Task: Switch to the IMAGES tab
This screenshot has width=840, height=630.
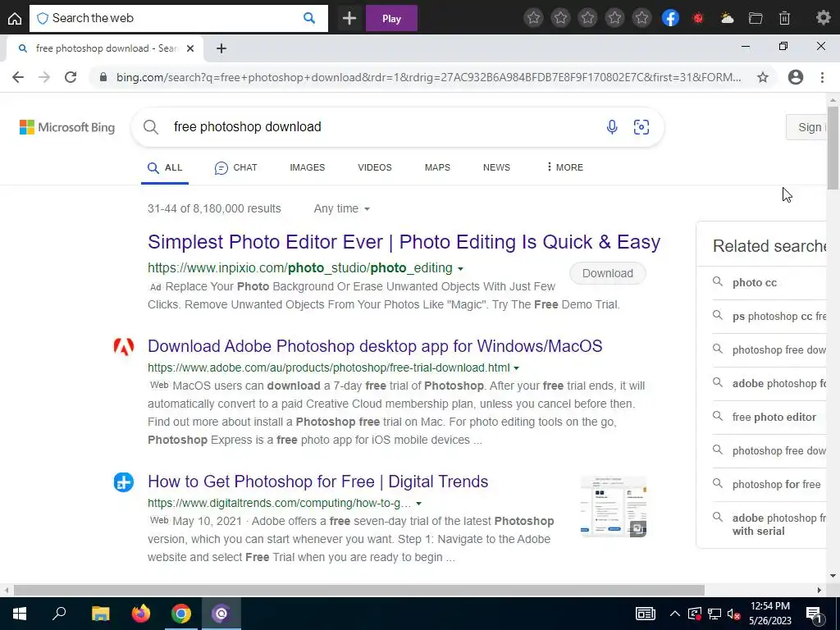Action: 308,167
